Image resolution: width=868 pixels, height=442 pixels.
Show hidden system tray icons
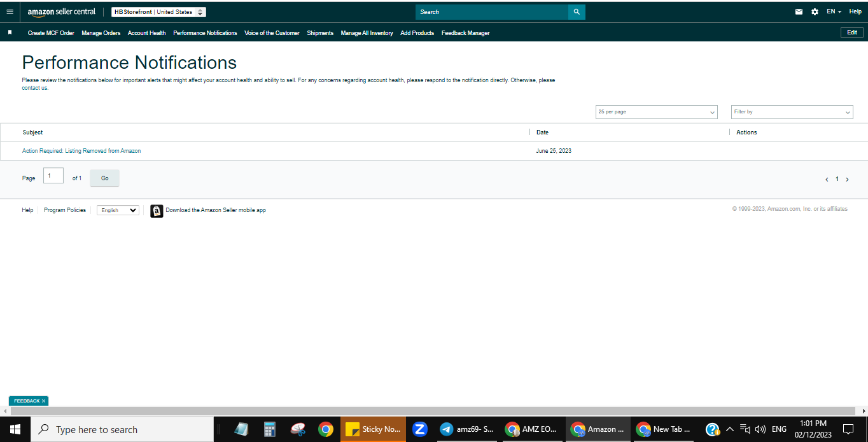click(730, 429)
